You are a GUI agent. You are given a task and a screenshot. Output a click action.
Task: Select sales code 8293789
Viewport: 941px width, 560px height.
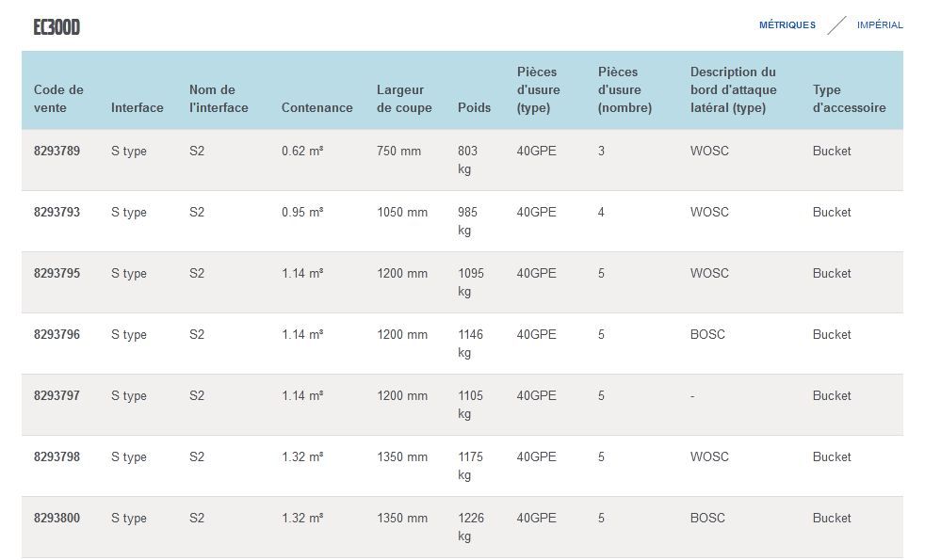[x=57, y=152]
